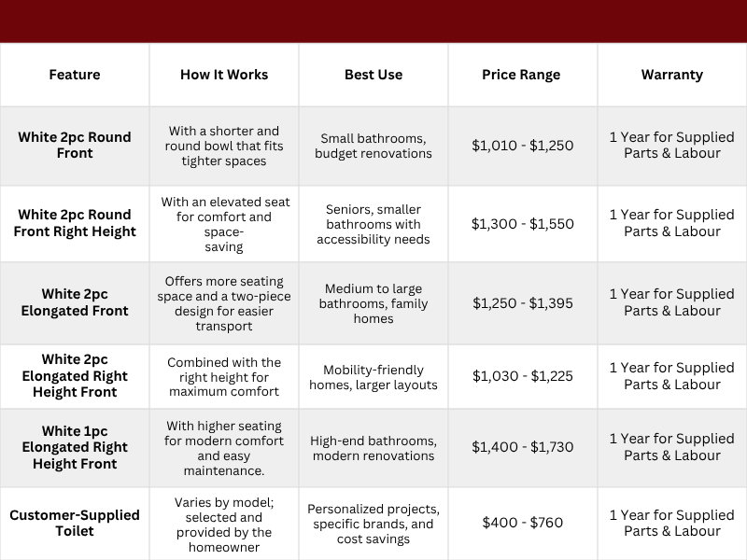
Task: Click the Warranty column header
Action: tap(671, 75)
